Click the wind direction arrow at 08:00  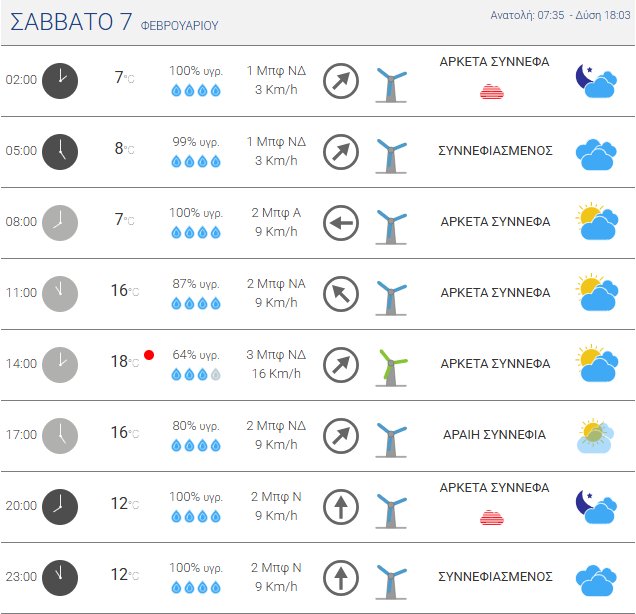(341, 223)
